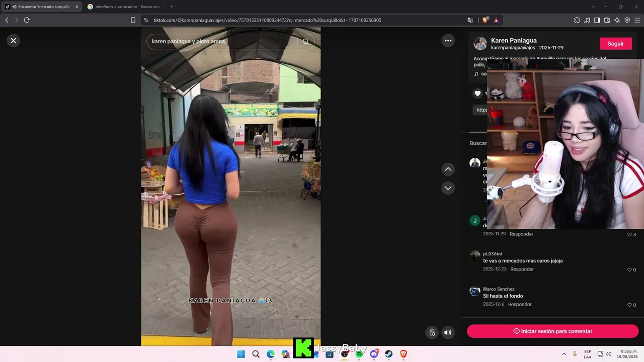Open pl_036tnt's profile name
Image resolution: width=644 pixels, height=362 pixels.
point(493,254)
